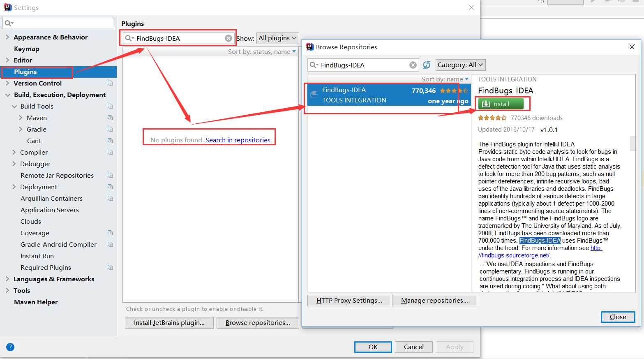644x359 pixels.
Task: Click Search in repositories link
Action: click(x=238, y=140)
